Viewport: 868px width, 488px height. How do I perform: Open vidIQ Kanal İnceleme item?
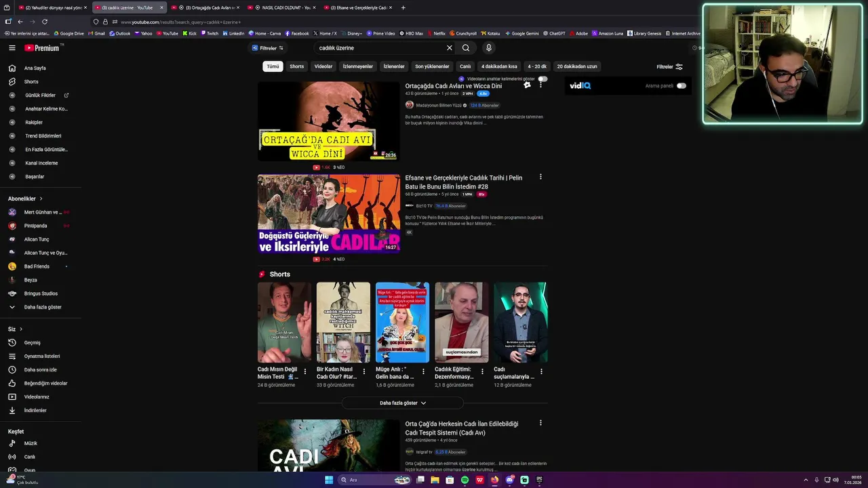[41, 163]
